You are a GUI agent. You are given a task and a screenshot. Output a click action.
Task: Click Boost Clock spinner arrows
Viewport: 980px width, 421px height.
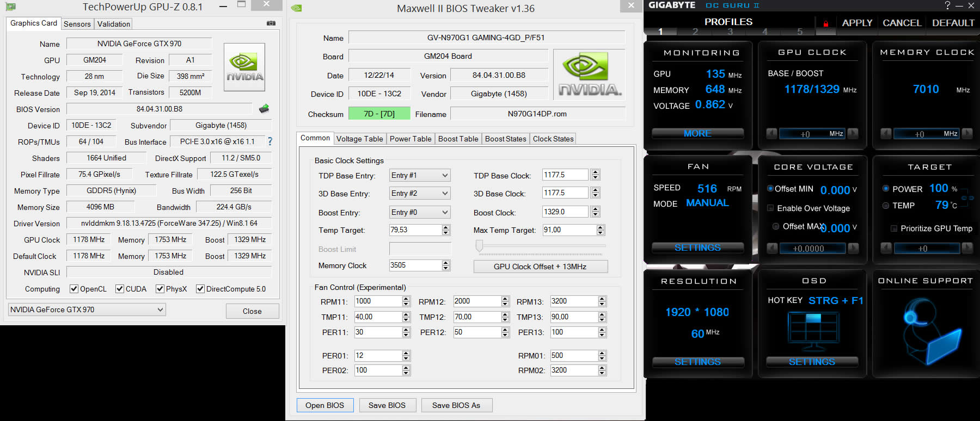[x=595, y=212]
